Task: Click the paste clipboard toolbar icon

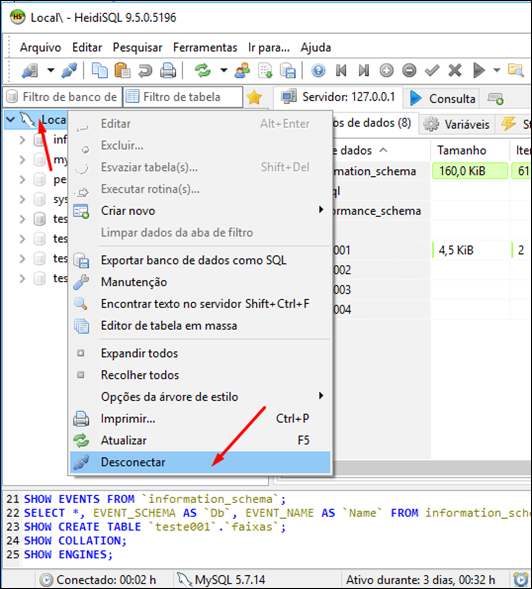Action: (x=122, y=70)
